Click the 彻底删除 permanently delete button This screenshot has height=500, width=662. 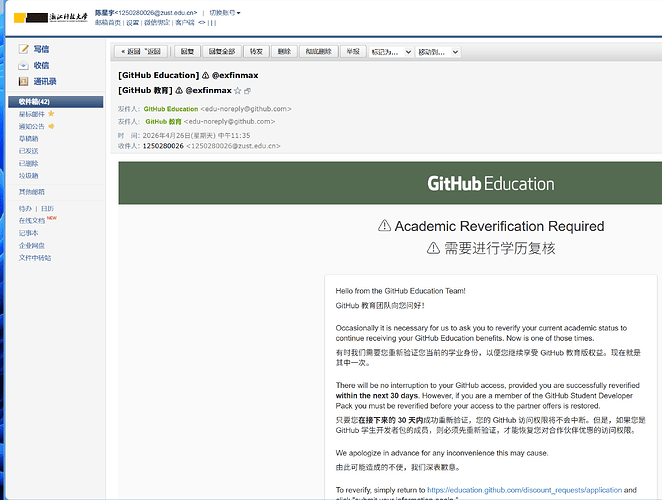pyautogui.click(x=318, y=52)
